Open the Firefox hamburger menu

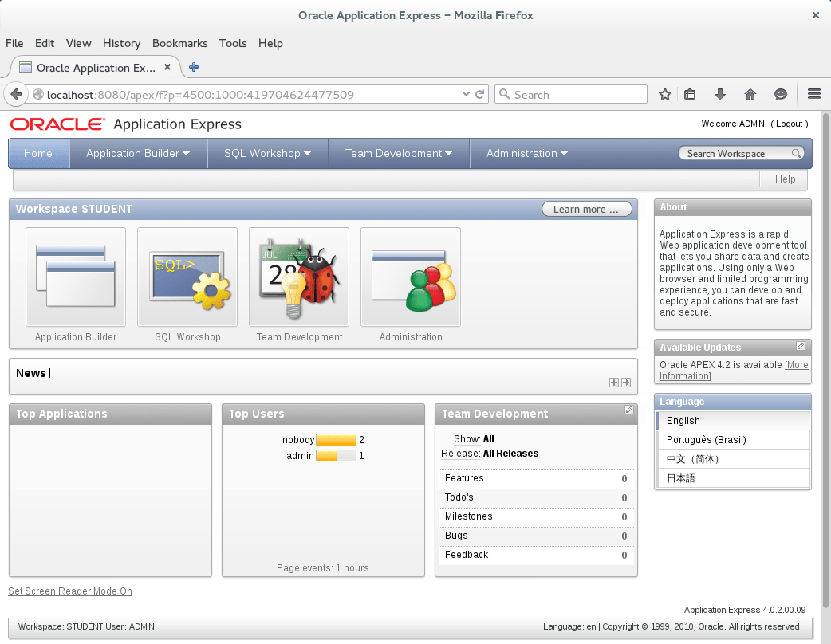point(814,94)
